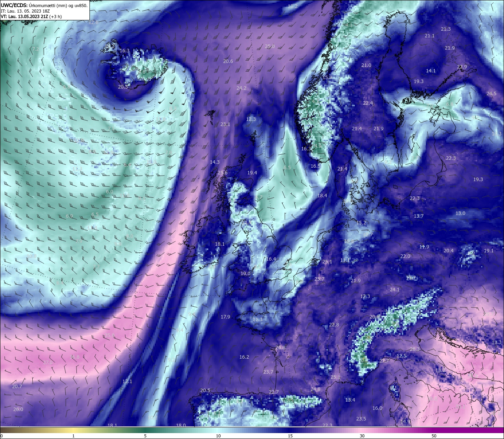This screenshot has height=439, width=504.
Task: Click the map value 20.6
Action: (x=228, y=61)
